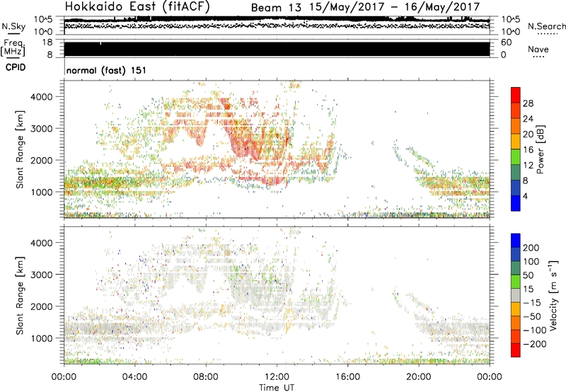Click the '16' tick on Power colorbar
Screen dimensions: 566x392
pos(528,150)
